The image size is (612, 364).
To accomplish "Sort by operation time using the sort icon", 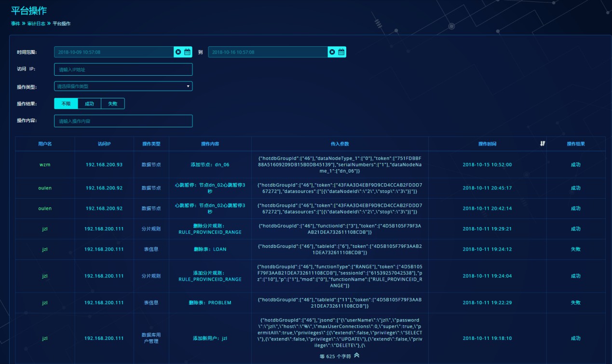I will point(543,144).
